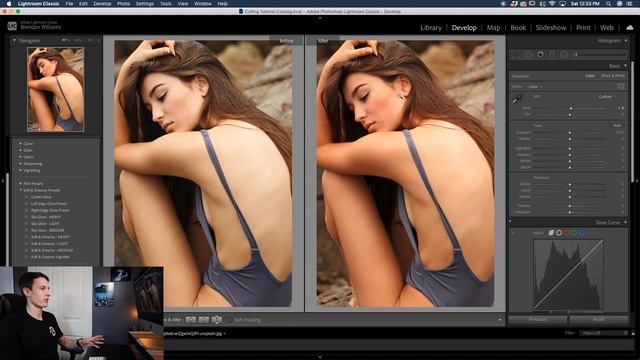Viewport: 640px width, 360px height.
Task: Collapse the Navigator panel
Action: pos(14,40)
